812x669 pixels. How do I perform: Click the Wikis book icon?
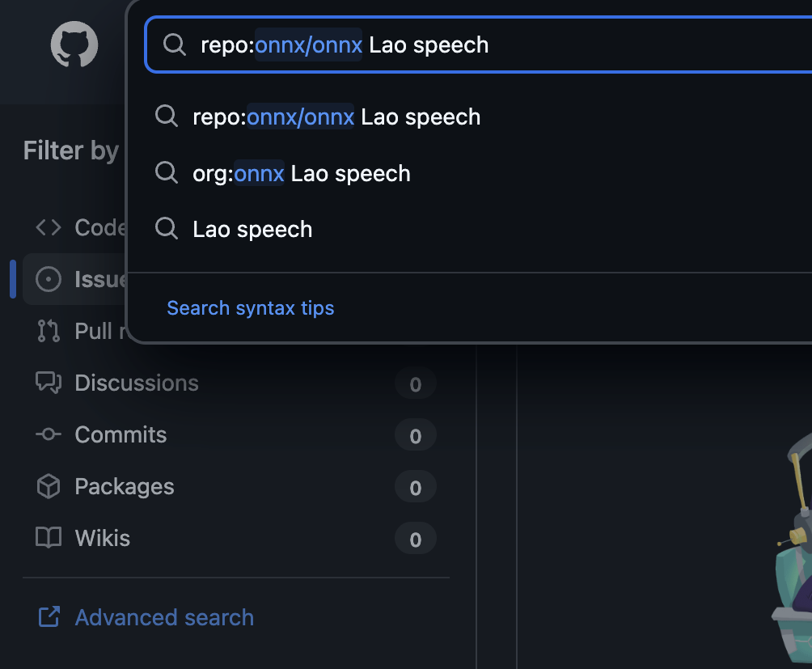coord(49,538)
